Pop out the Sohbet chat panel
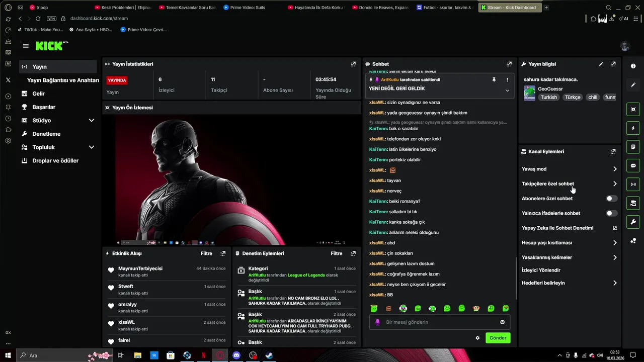 [x=509, y=64]
